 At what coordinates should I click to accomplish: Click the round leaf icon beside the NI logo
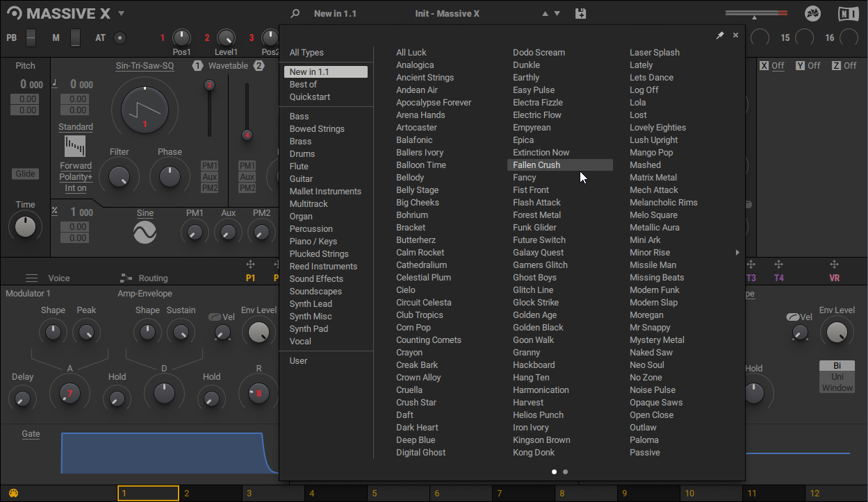(812, 13)
